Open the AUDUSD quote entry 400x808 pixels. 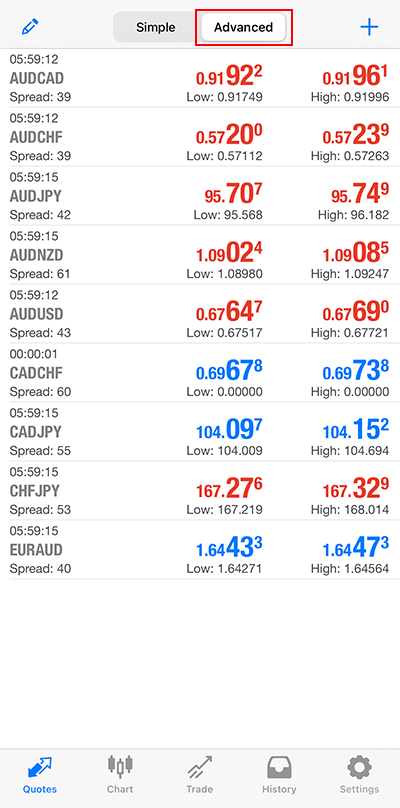coord(200,313)
